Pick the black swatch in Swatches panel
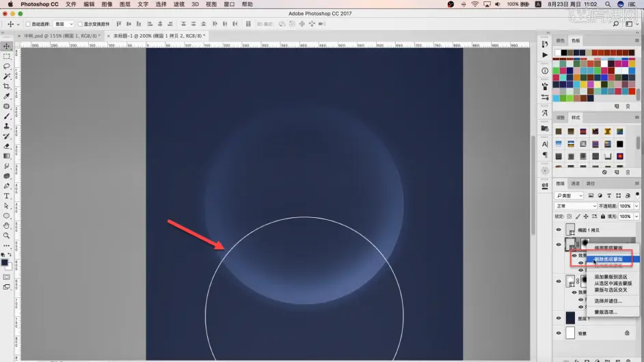 coord(564,53)
